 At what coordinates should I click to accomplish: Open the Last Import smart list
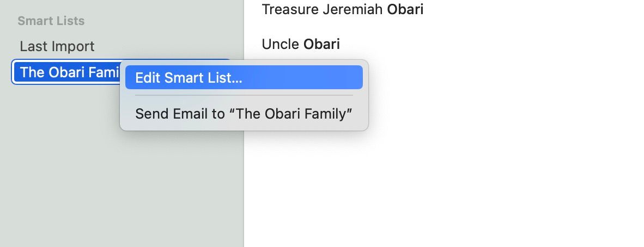point(57,47)
